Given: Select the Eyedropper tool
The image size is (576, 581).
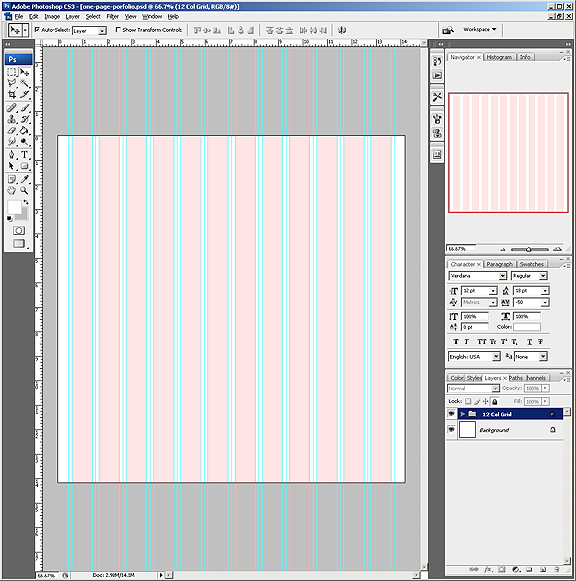Looking at the screenshot, I should pos(24,179).
